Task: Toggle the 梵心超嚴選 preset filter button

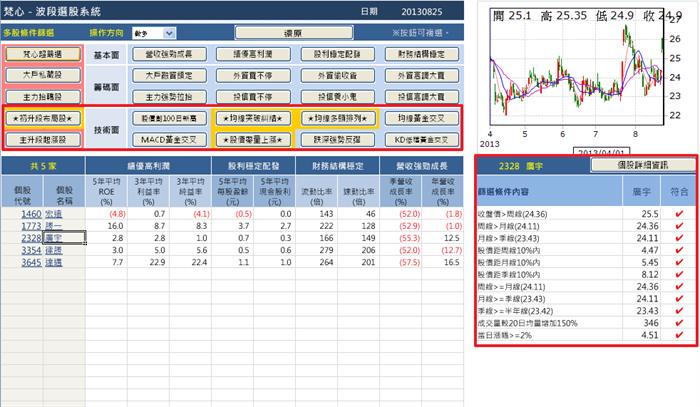Action: point(43,54)
